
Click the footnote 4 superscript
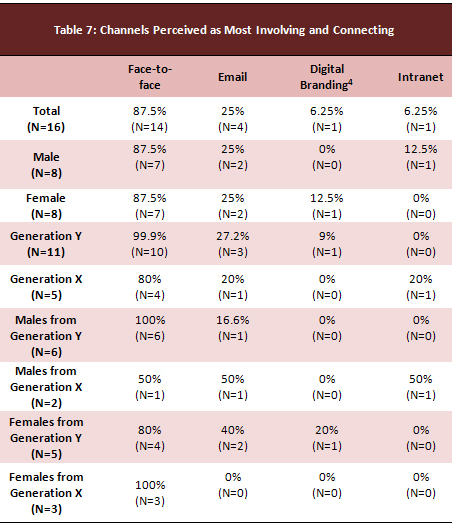pyautogui.click(x=350, y=82)
